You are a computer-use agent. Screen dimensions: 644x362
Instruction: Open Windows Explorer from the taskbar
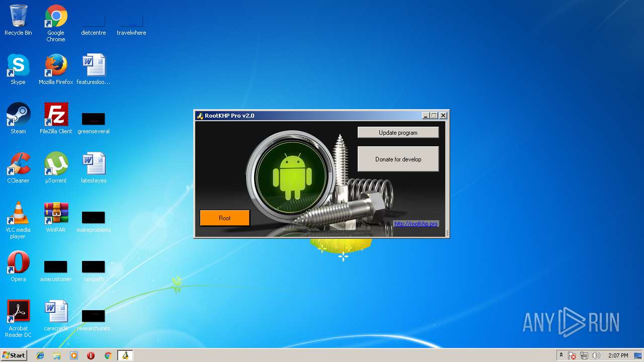pos(57,355)
